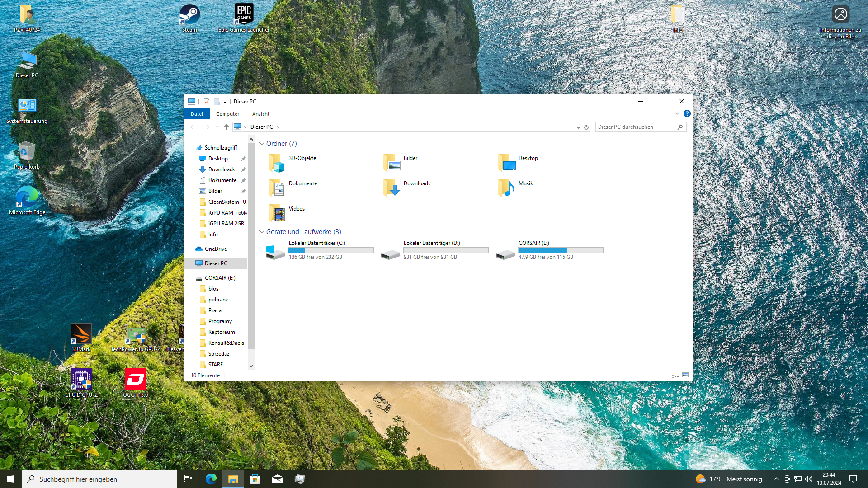This screenshot has width=868, height=488.
Task: Click the Informationen zu diesem Bild icon
Action: [841, 21]
